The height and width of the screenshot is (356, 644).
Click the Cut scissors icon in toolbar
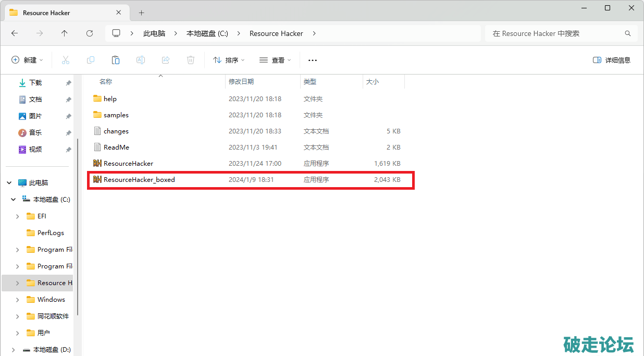pyautogui.click(x=66, y=60)
